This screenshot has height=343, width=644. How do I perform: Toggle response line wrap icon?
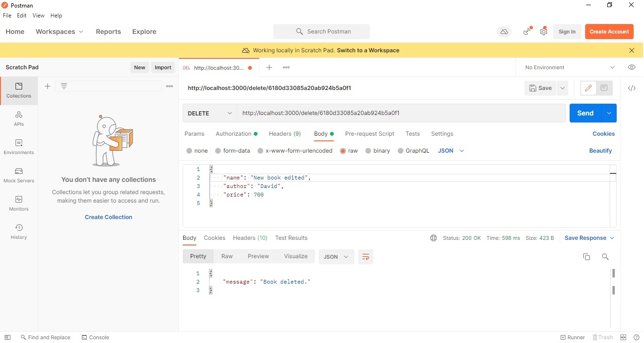[x=366, y=257]
